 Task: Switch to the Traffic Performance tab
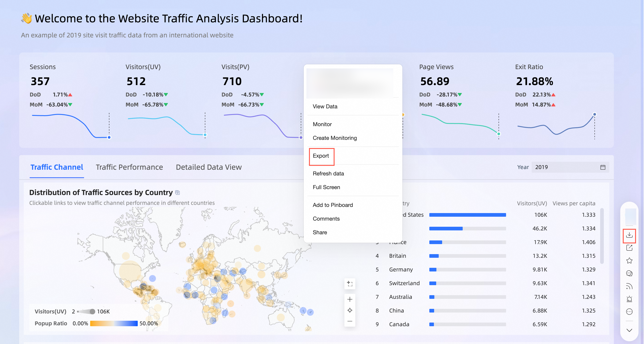[x=129, y=167]
